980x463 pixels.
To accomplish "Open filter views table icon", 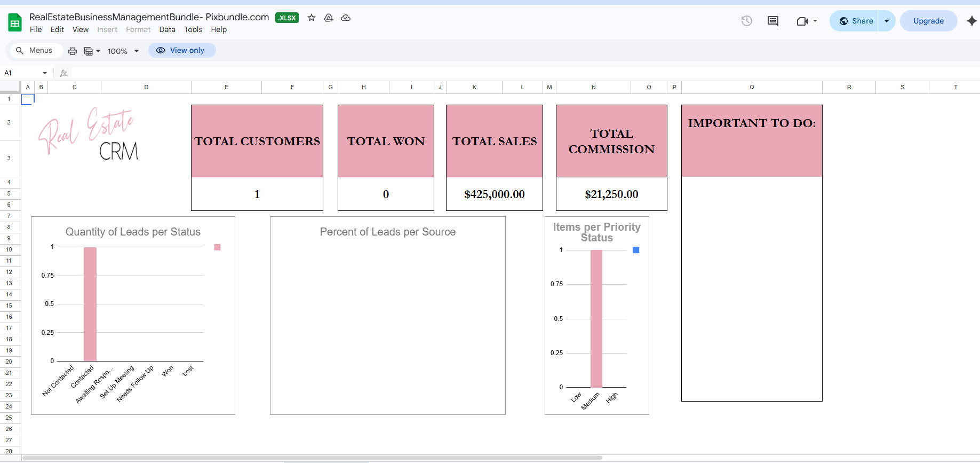I will click(89, 51).
